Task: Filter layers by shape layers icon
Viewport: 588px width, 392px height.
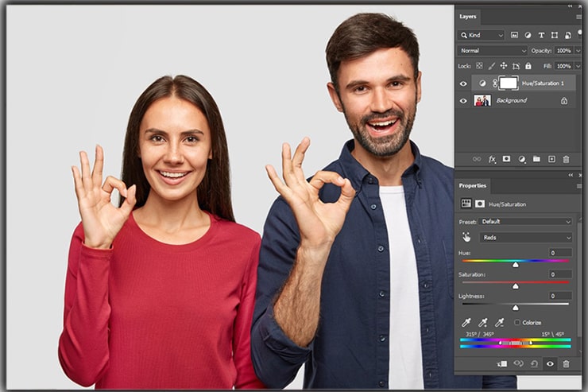Action: (555, 35)
